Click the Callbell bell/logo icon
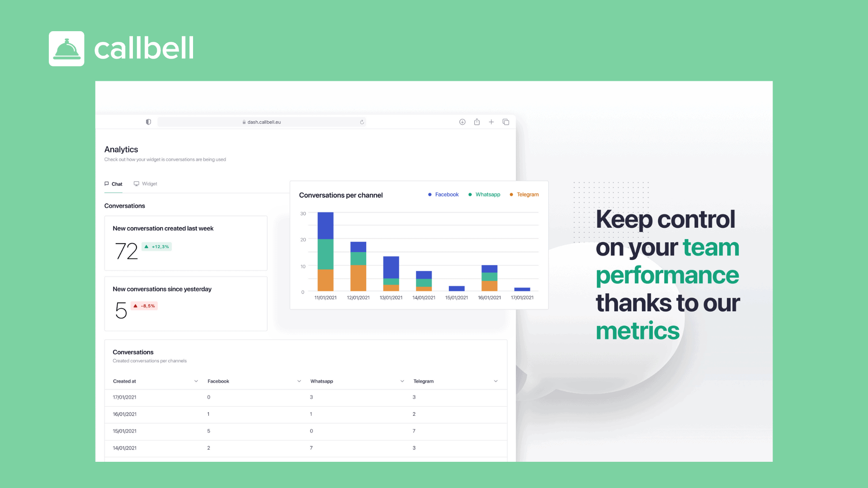Screen dimensions: 868x488 [66, 48]
